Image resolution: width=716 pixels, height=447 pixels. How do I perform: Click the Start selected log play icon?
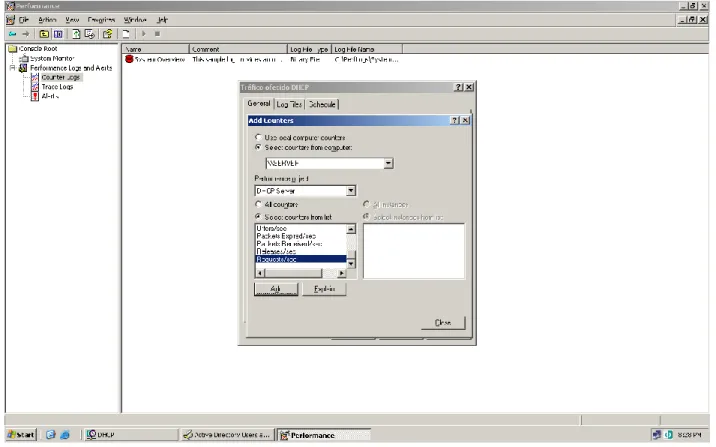[x=143, y=34]
